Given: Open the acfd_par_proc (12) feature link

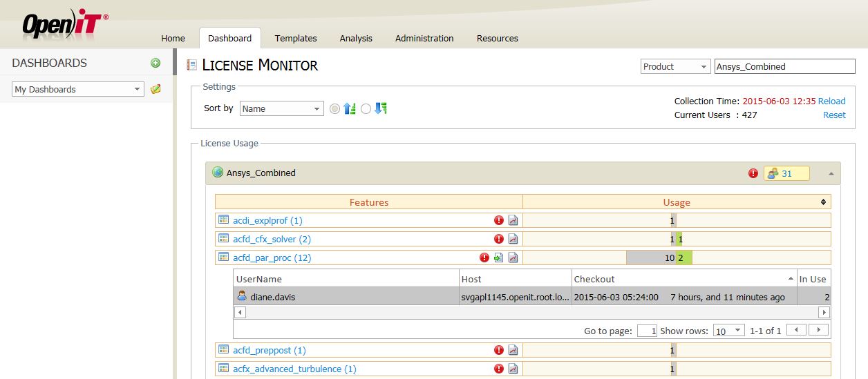Looking at the screenshot, I should coord(272,258).
